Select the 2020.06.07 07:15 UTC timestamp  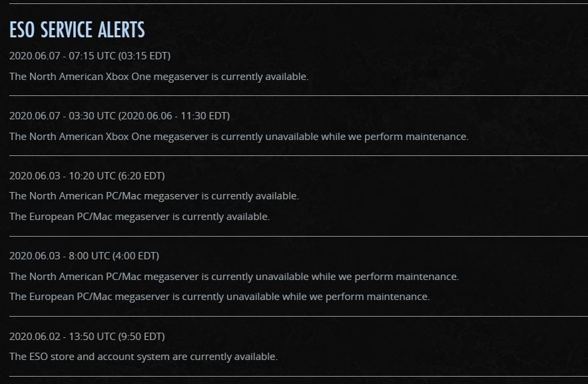(90, 56)
